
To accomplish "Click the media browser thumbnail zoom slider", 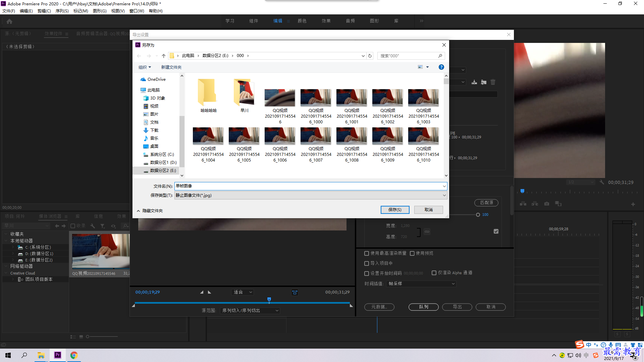I will tap(88, 337).
